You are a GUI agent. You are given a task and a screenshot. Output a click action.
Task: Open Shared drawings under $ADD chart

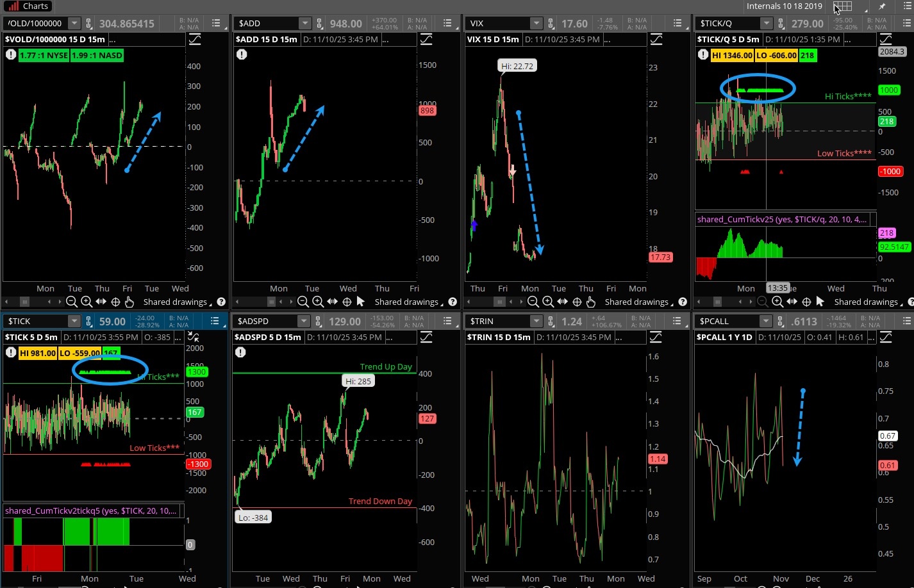(406, 302)
